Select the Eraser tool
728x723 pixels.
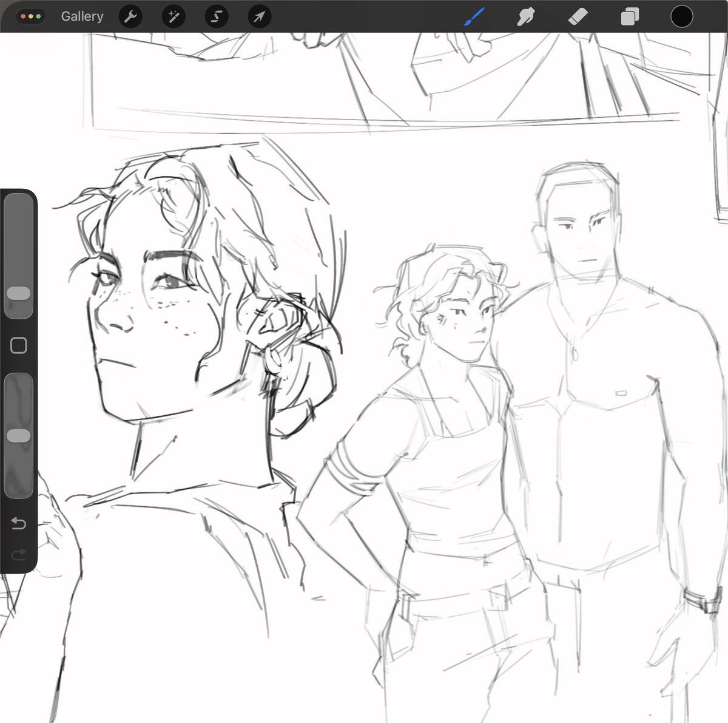(578, 17)
